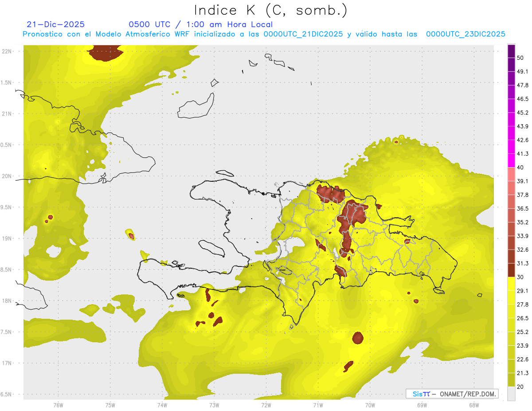Click the '25.2' color scale label
The height and width of the screenshot is (411, 532).
click(523, 332)
